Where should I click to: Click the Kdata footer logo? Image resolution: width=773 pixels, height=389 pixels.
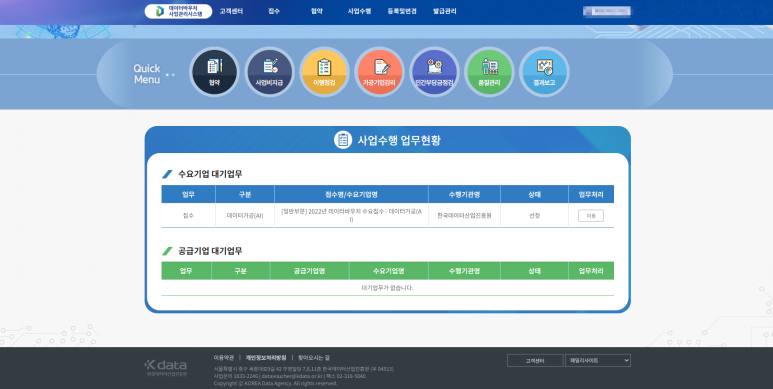(x=166, y=368)
